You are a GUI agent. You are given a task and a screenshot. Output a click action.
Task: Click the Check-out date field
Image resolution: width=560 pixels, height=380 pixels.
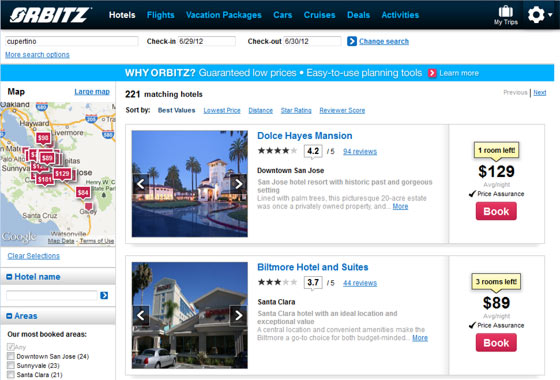312,41
